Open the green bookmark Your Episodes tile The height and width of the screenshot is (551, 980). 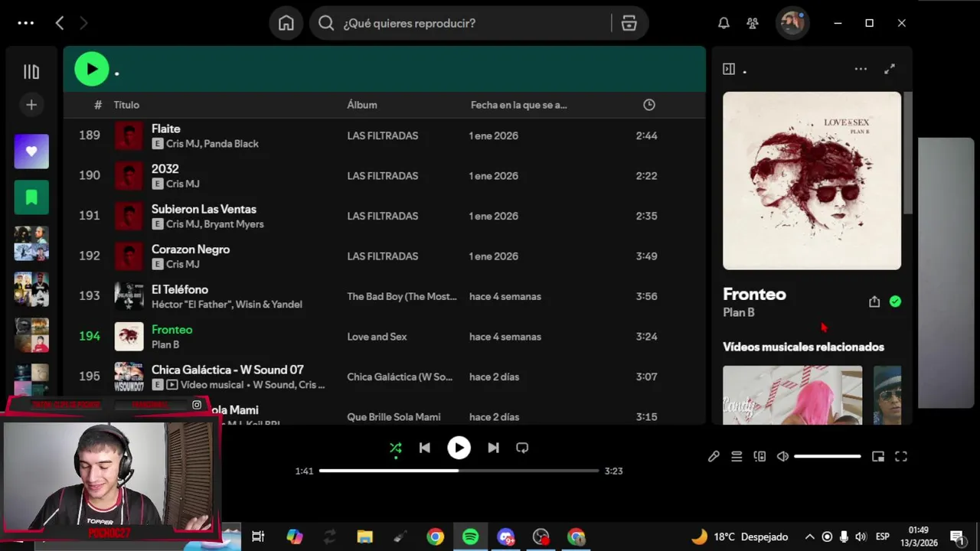click(x=31, y=197)
